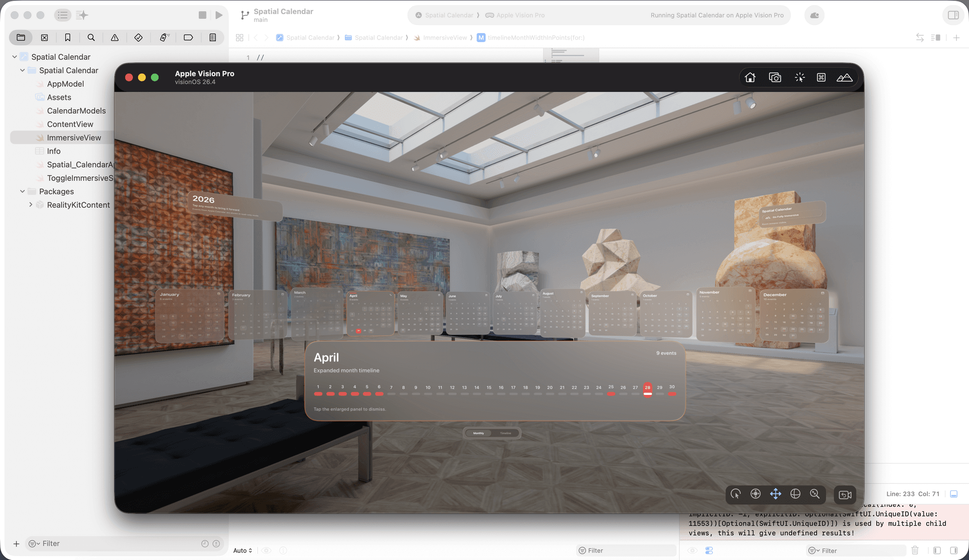The width and height of the screenshot is (969, 560).
Task: Stop the running app
Action: click(203, 15)
